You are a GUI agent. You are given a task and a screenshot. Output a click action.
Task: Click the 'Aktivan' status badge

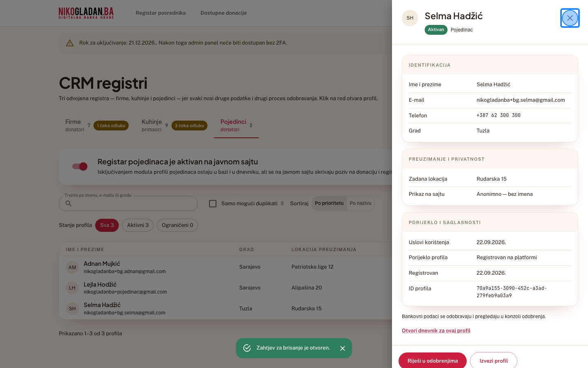pyautogui.click(x=436, y=30)
